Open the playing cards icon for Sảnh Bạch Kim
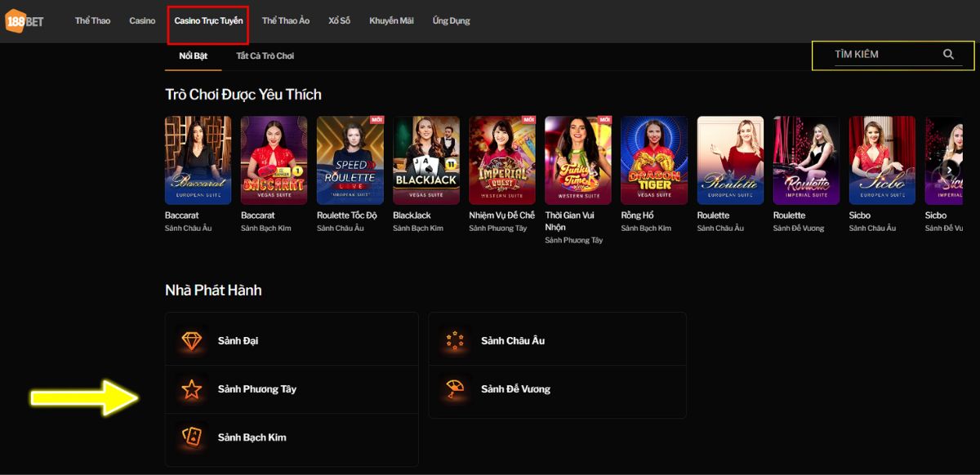980x475 pixels. (x=192, y=437)
